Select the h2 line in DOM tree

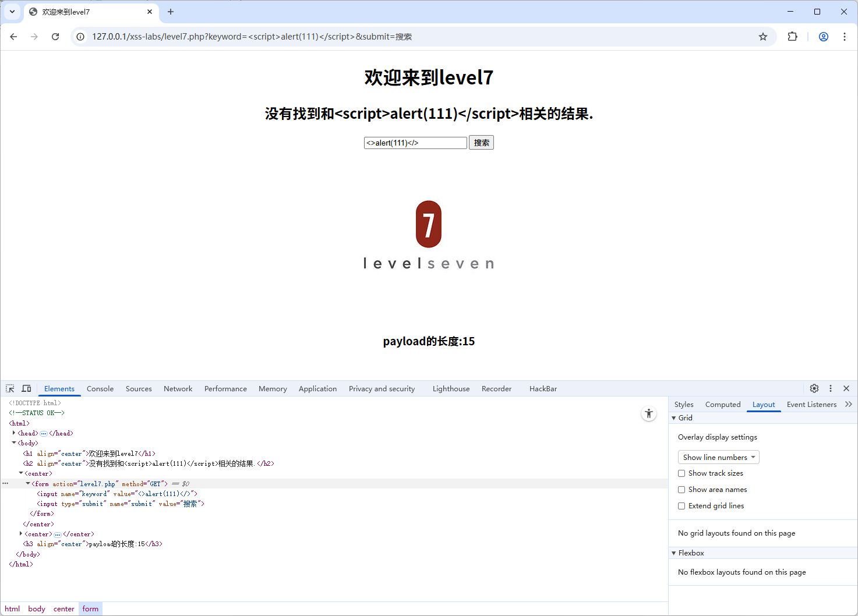tap(149, 463)
